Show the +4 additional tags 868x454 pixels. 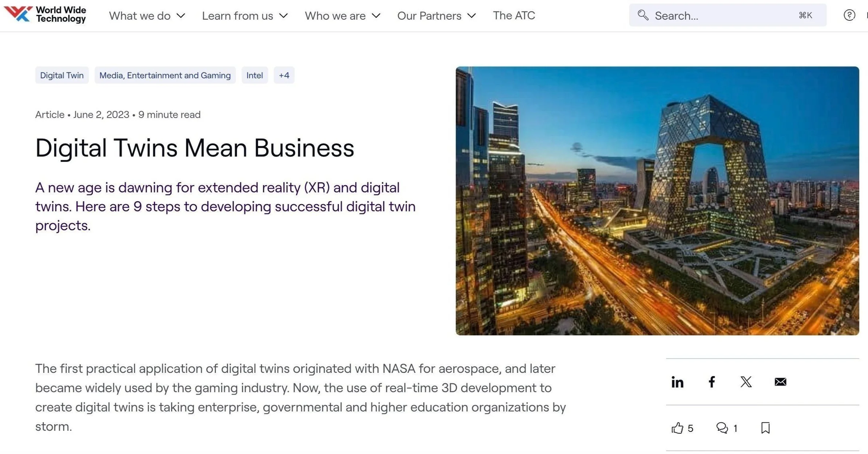(x=284, y=75)
